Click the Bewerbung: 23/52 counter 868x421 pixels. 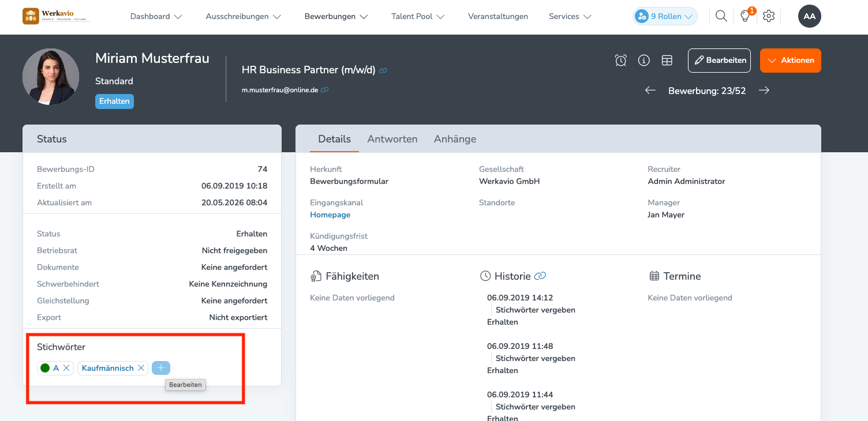pos(707,91)
